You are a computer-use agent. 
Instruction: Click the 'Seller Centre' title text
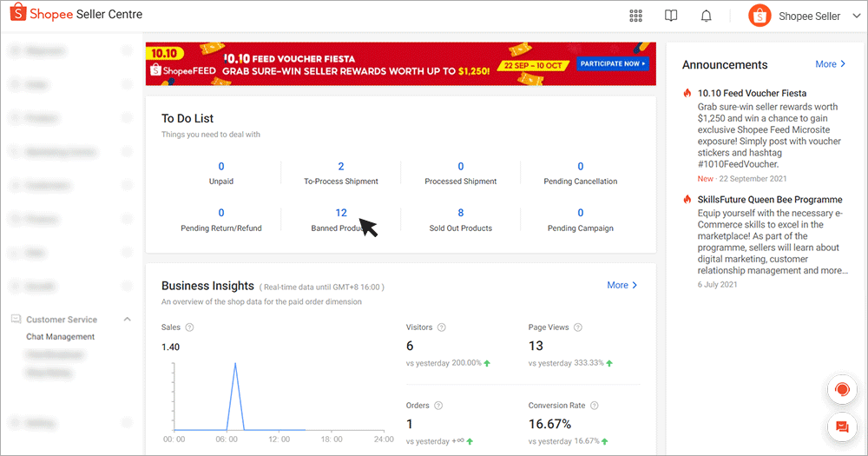click(x=109, y=15)
